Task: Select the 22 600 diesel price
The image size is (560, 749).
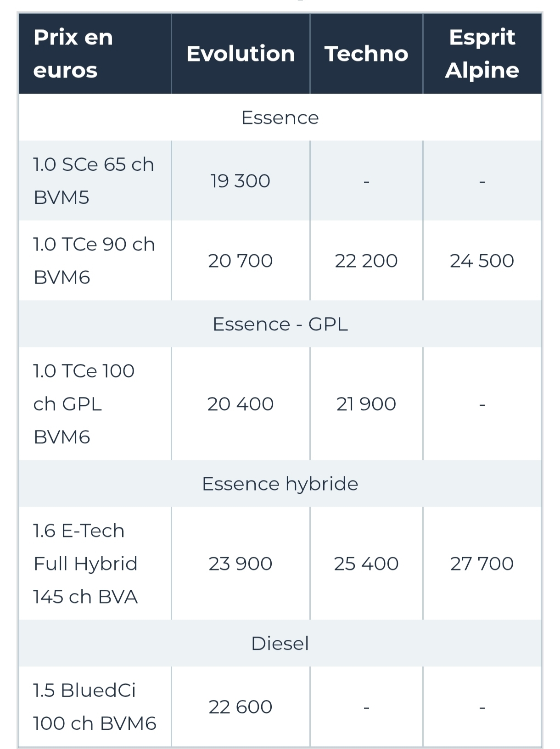Action: [x=241, y=707]
